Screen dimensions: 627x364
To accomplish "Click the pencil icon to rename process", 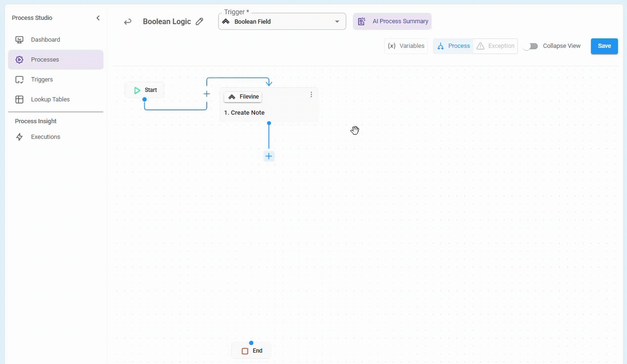I will (200, 21).
